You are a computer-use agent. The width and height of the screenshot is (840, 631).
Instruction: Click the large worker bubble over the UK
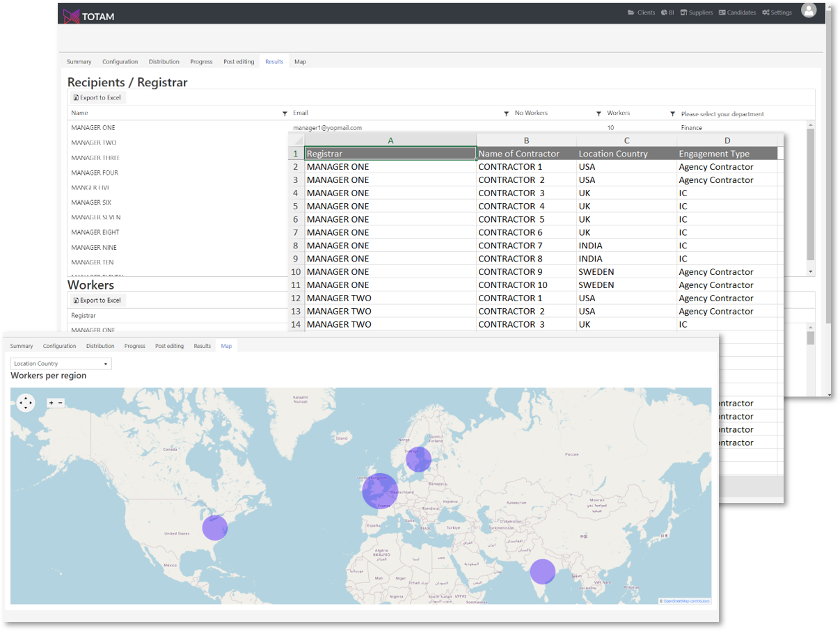[x=380, y=490]
